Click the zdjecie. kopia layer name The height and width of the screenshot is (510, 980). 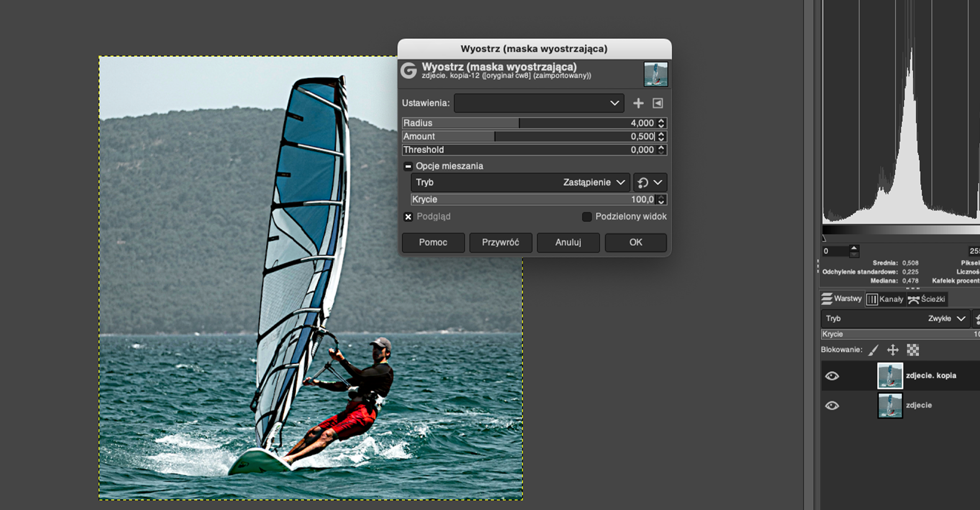[931, 375]
